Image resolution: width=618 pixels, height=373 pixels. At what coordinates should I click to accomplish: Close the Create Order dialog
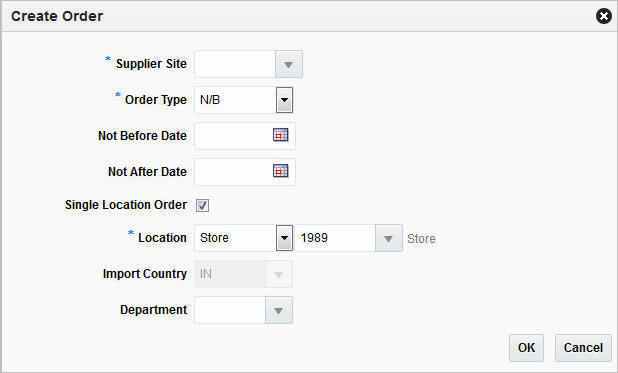coord(604,16)
